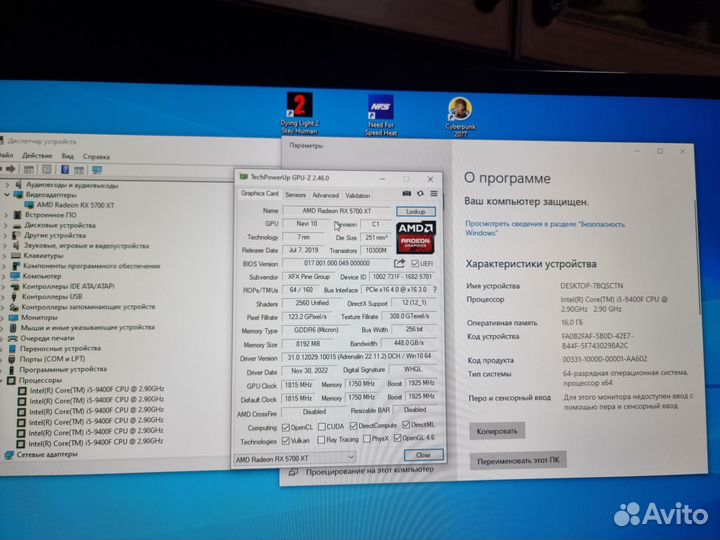Toggle UEFI checkbox in GPU-Z
The width and height of the screenshot is (720, 540).
pos(415,264)
